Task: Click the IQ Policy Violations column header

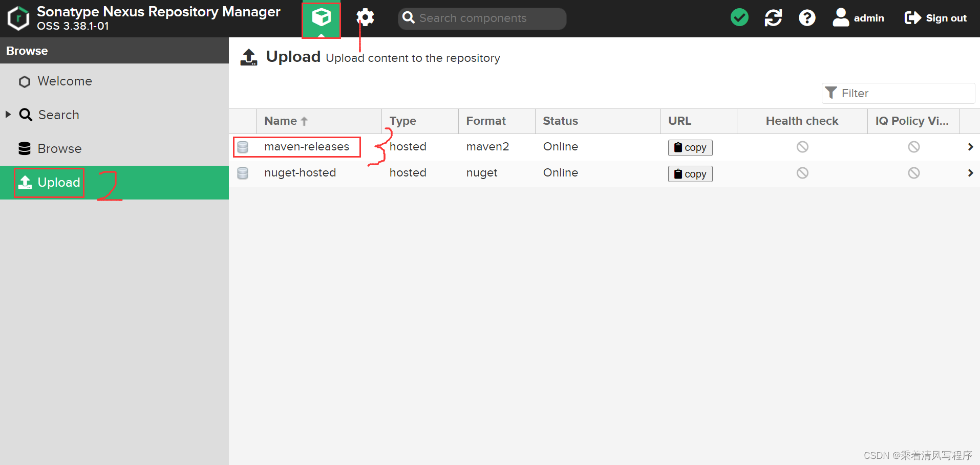Action: (913, 121)
